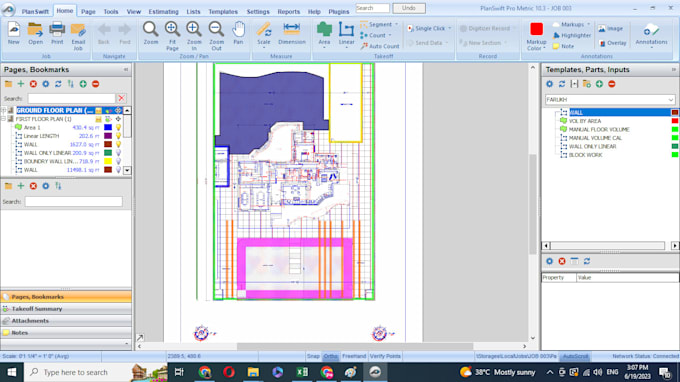Click the Undo button
Viewport: 680px width, 382px height.
(x=409, y=8)
